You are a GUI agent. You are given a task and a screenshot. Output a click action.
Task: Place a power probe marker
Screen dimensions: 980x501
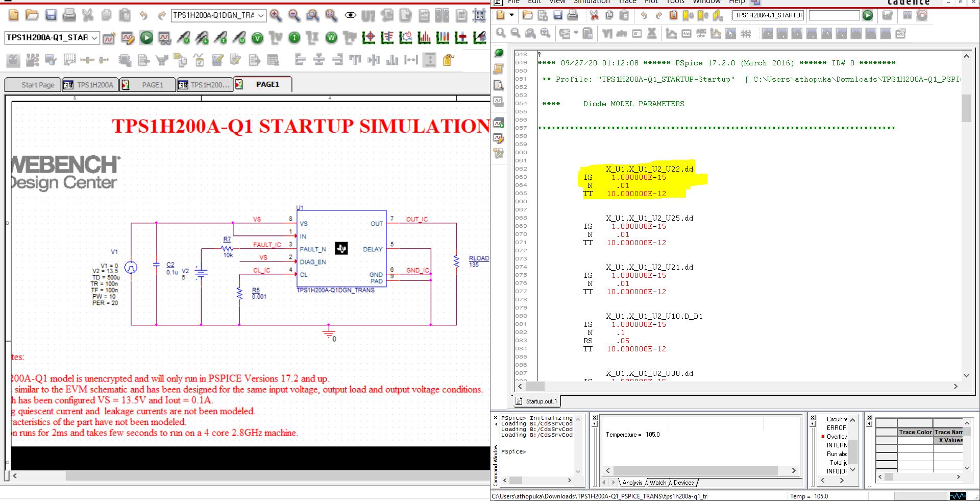click(x=239, y=38)
